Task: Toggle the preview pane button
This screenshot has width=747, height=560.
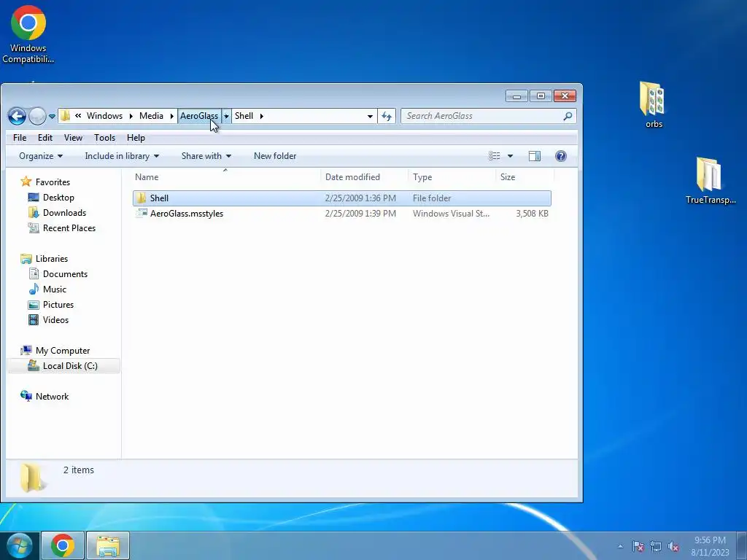Action: coord(535,156)
